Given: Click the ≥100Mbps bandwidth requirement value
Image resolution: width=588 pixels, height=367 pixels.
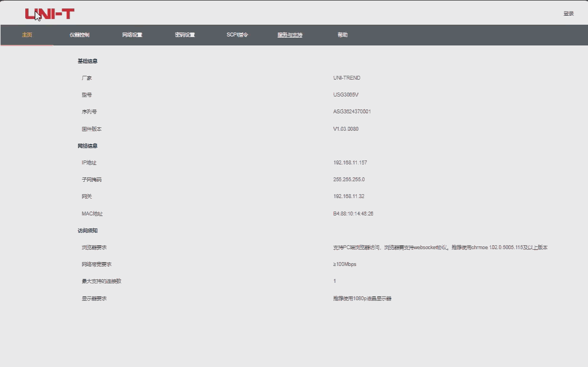Looking at the screenshot, I should click(344, 264).
